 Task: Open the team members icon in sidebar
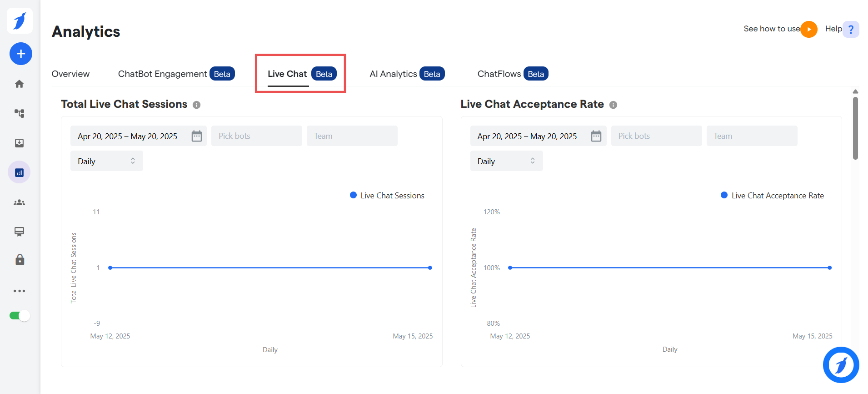click(x=19, y=202)
